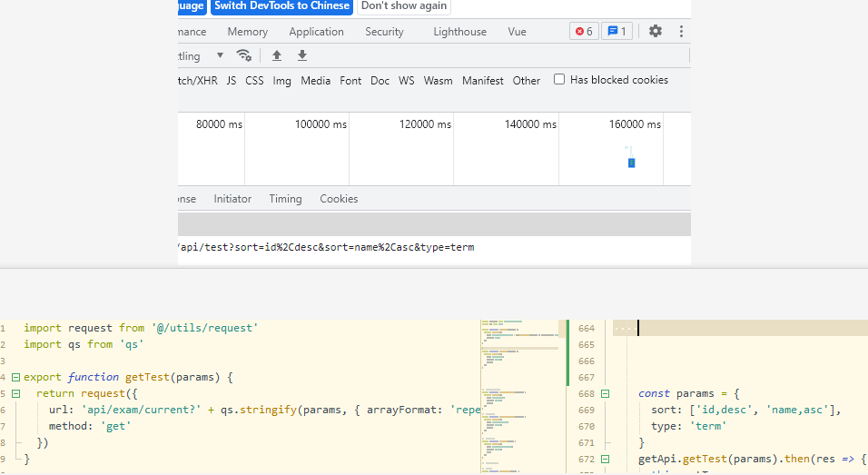
Task: Open the DevTools three-dot menu
Action: [x=681, y=31]
